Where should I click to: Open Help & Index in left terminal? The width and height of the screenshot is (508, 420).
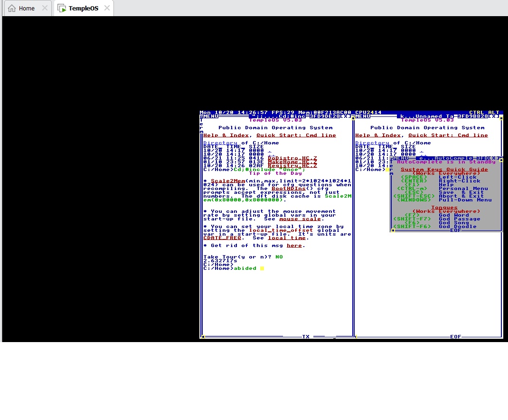click(x=226, y=135)
